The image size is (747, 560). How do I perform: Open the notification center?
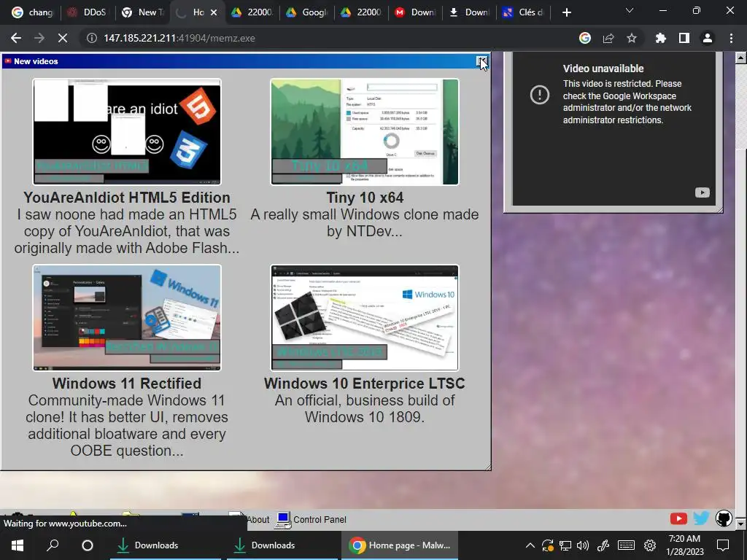[x=723, y=545]
